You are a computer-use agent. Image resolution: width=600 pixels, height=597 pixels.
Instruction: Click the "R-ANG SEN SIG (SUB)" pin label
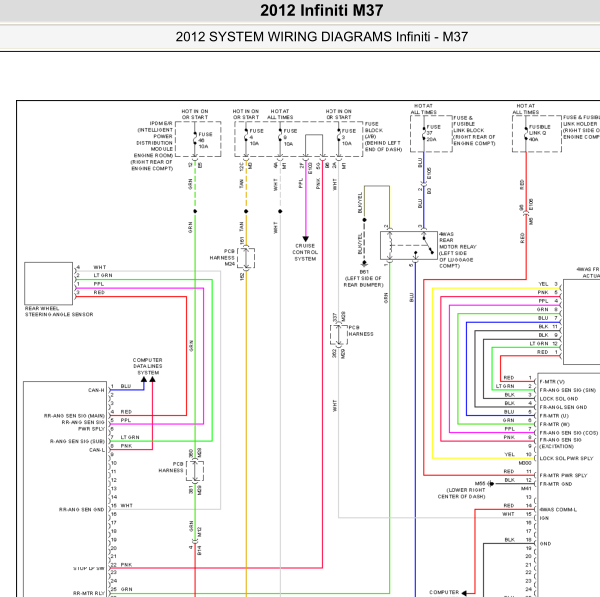pyautogui.click(x=77, y=441)
